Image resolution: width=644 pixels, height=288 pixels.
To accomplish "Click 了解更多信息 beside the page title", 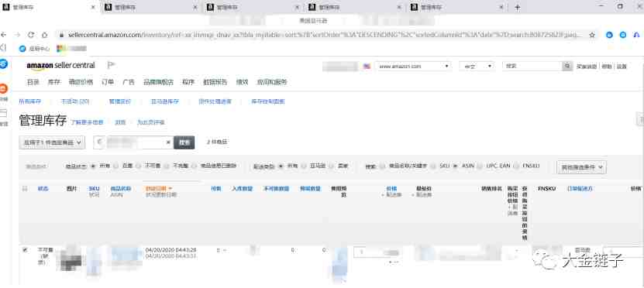I will (87, 122).
